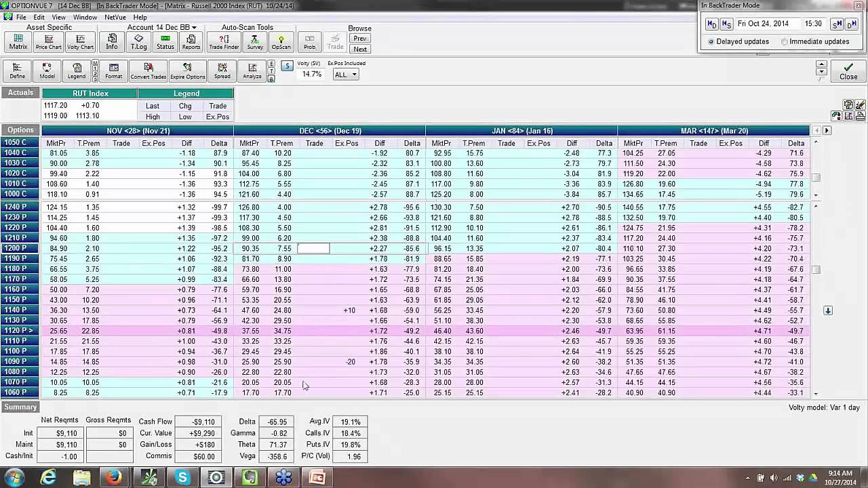Toggle the E button beside Analyze
Screen dimensions: 868x488
271,64
